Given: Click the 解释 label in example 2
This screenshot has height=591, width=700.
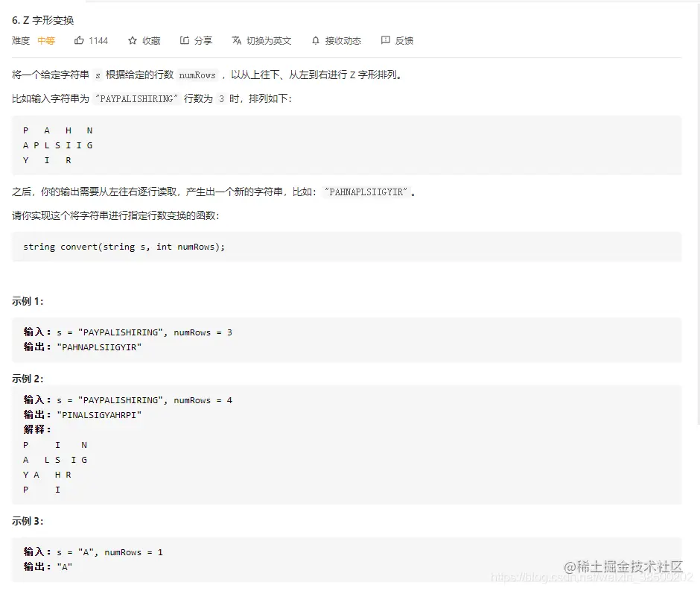Looking at the screenshot, I should pos(36,430).
